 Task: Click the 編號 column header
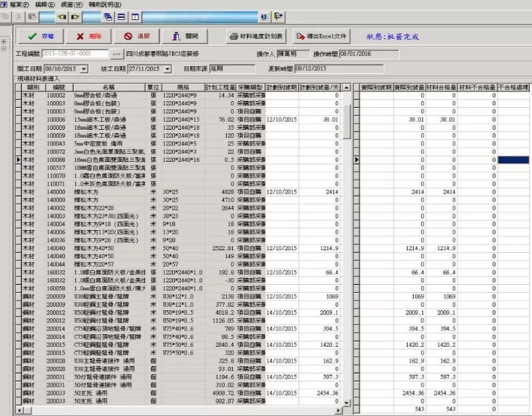click(x=59, y=87)
